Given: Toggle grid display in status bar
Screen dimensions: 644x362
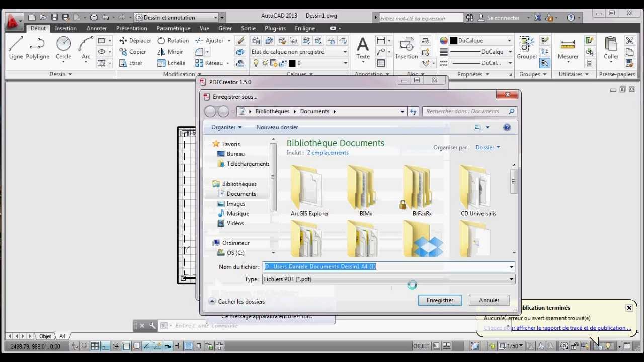Looking at the screenshot, I should click(95, 346).
